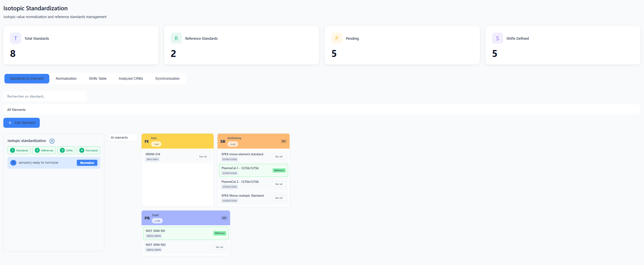Click the REF badge on the Antimony card

click(x=283, y=141)
